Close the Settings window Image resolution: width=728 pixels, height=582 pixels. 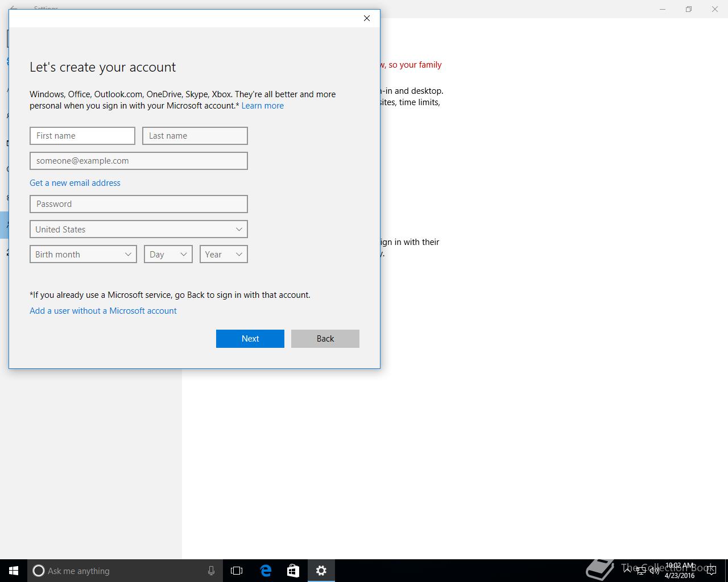click(715, 9)
